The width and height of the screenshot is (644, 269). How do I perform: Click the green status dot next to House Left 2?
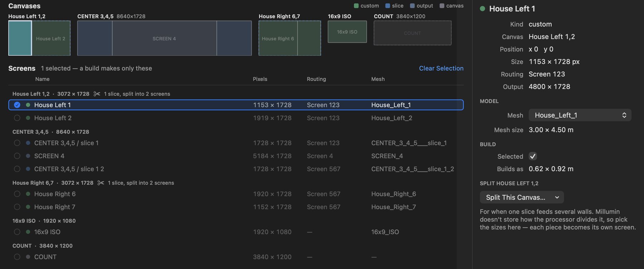(28, 118)
